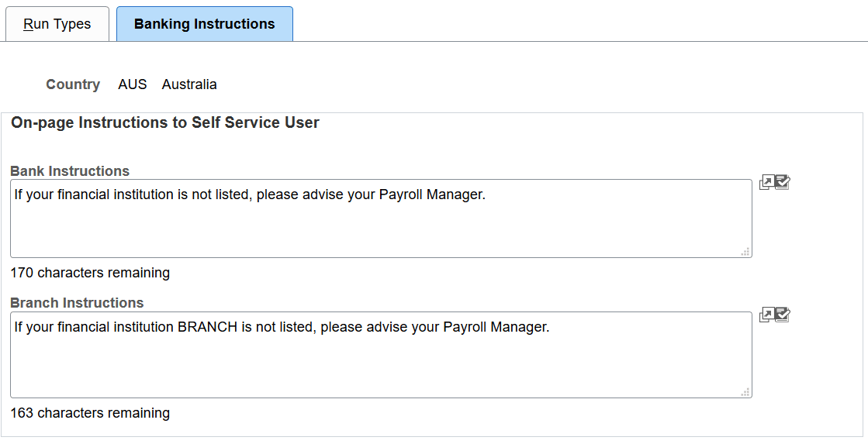This screenshot has height=444, width=868.
Task: Click the Australia country name
Action: click(189, 84)
